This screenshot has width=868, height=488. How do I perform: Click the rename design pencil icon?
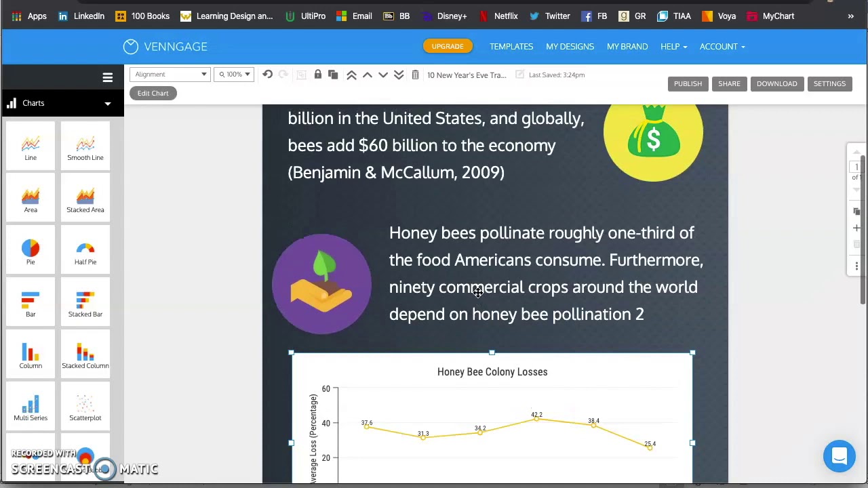(x=519, y=75)
